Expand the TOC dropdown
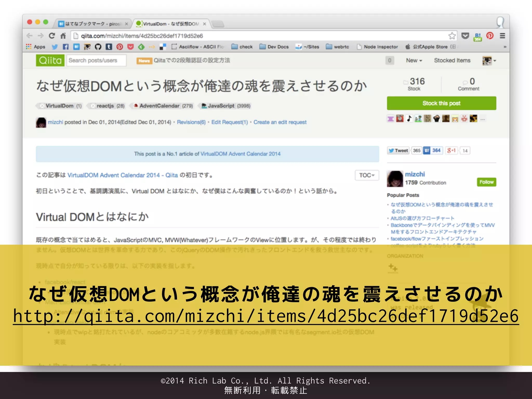Viewport: 532px width, 399px height. (x=367, y=175)
